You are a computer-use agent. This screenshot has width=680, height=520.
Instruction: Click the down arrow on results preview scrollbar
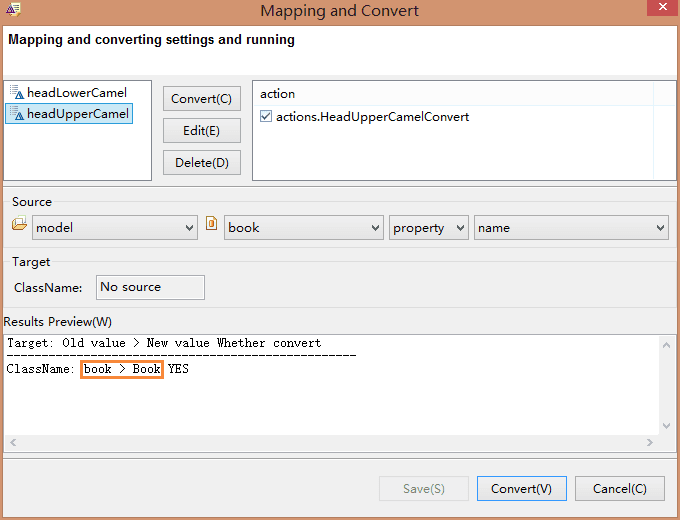[667, 425]
